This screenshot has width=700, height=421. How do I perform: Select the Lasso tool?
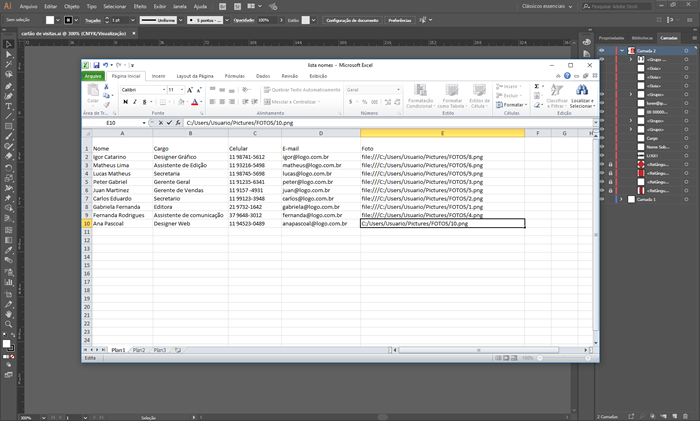click(x=8, y=75)
